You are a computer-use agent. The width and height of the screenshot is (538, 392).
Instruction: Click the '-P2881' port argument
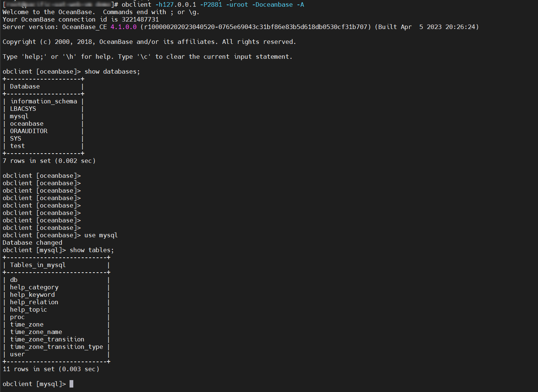[211, 4]
